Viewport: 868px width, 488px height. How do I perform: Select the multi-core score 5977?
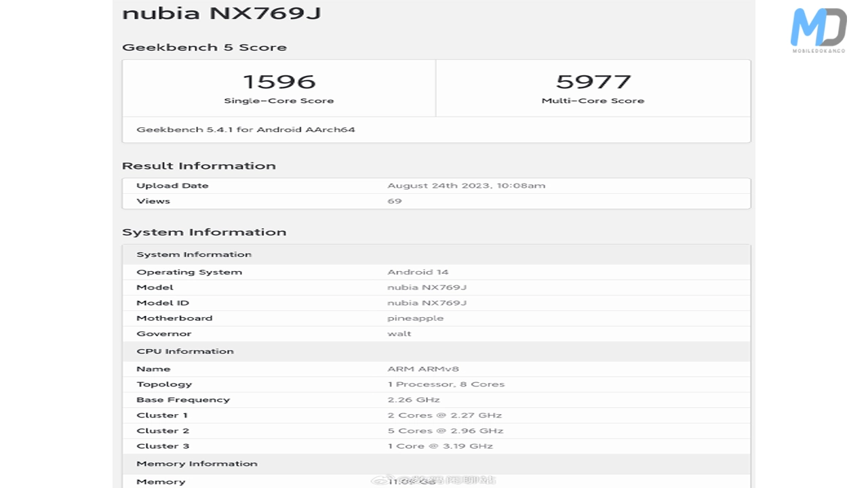click(593, 81)
